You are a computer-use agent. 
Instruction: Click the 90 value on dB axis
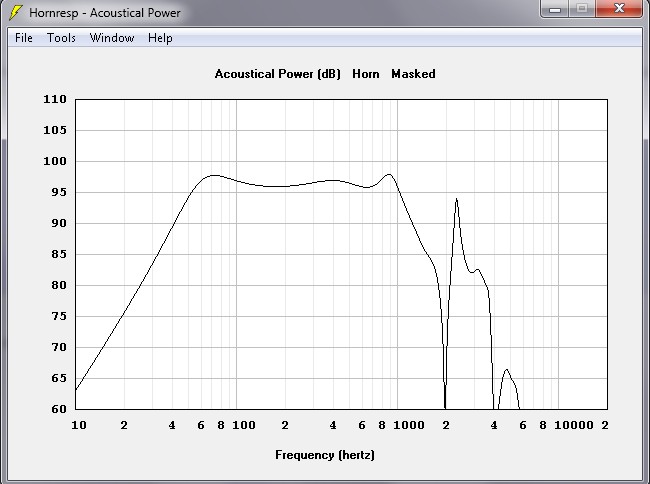tap(58, 224)
